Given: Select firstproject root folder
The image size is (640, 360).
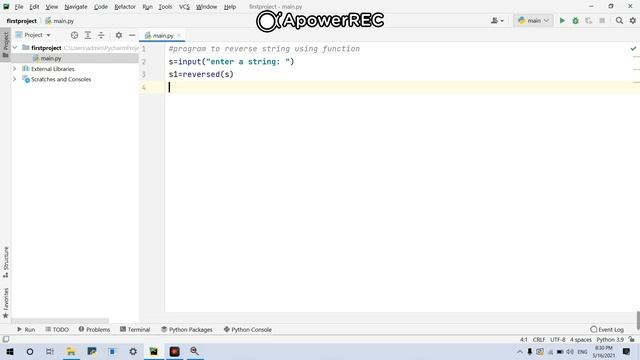Looking at the screenshot, I should pyautogui.click(x=46, y=48).
